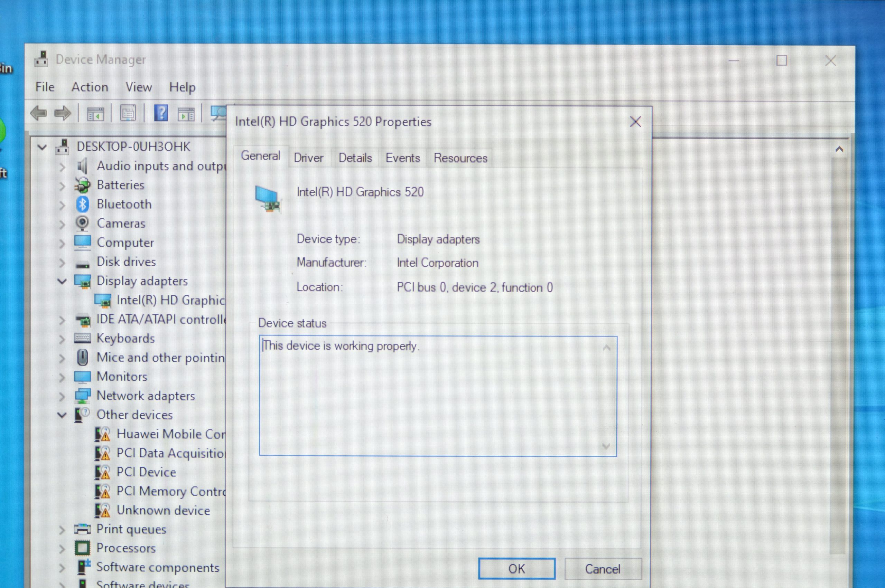Expand the Audio inputs and outputs node
This screenshot has height=588, width=885.
pos(62,167)
